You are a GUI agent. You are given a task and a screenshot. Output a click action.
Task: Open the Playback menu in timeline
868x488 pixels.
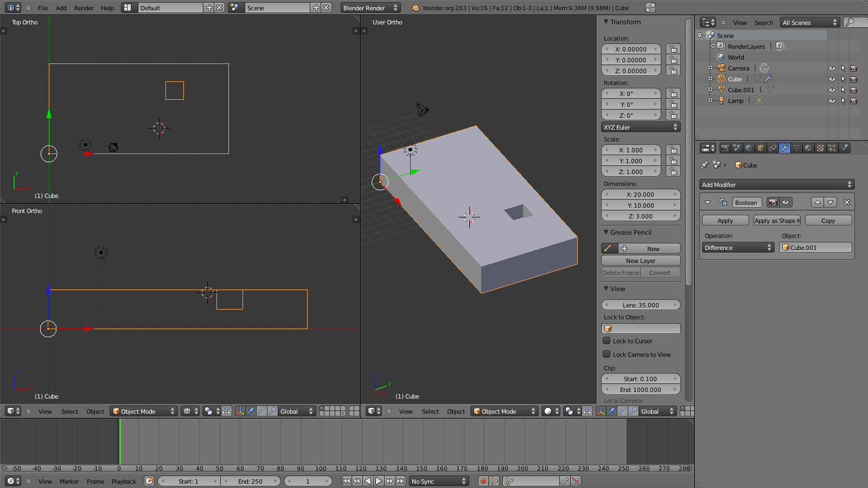124,481
